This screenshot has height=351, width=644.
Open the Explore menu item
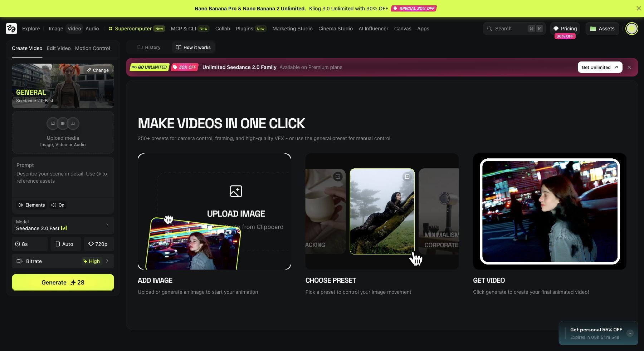click(31, 29)
